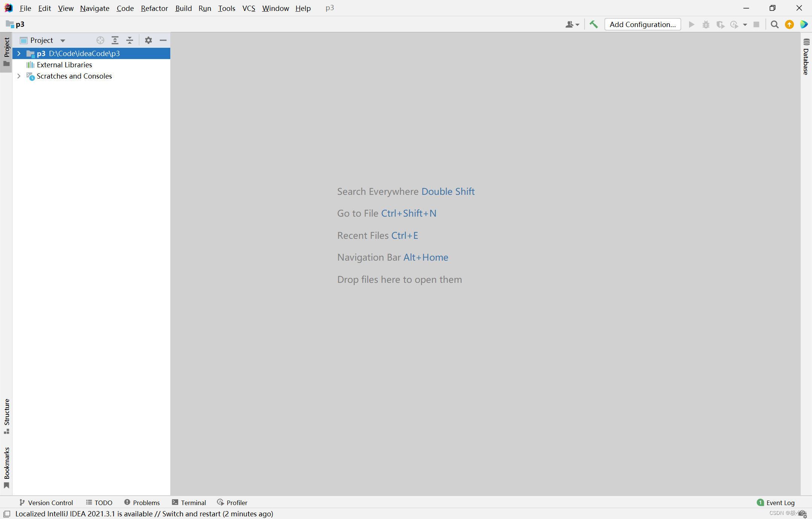Screen dimensions: 812x519
Task: Open the Version Control tool window
Action: [x=46, y=502]
